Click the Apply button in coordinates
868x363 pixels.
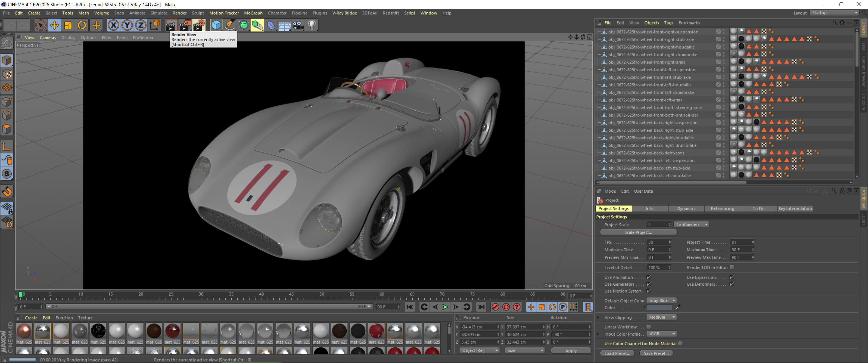click(x=571, y=351)
